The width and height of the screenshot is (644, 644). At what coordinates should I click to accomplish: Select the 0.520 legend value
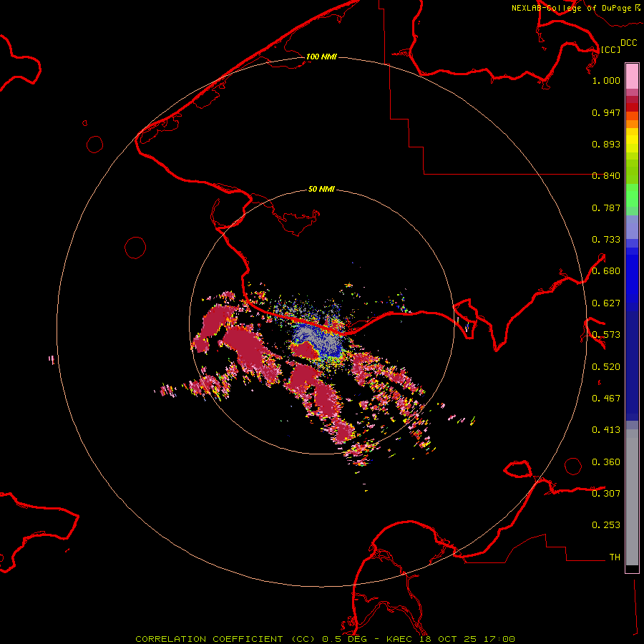tap(606, 367)
